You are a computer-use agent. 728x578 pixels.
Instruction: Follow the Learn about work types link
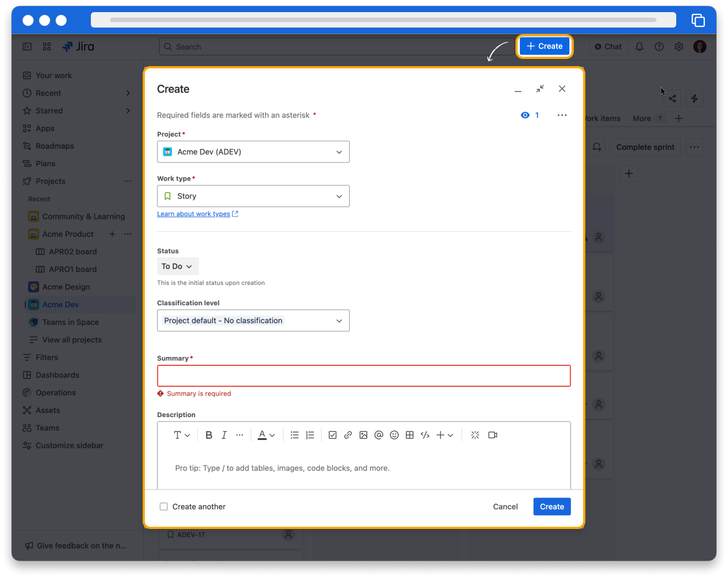pyautogui.click(x=198, y=214)
